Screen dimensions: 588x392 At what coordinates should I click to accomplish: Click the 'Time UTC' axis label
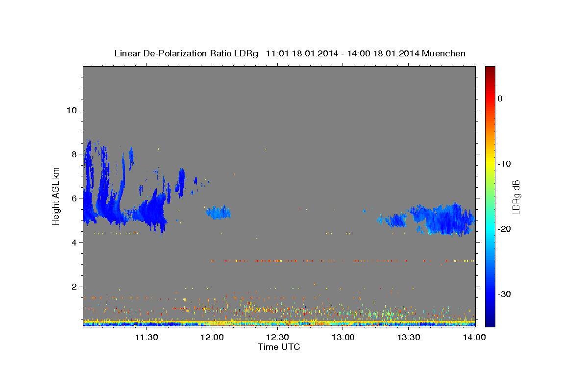click(x=279, y=347)
